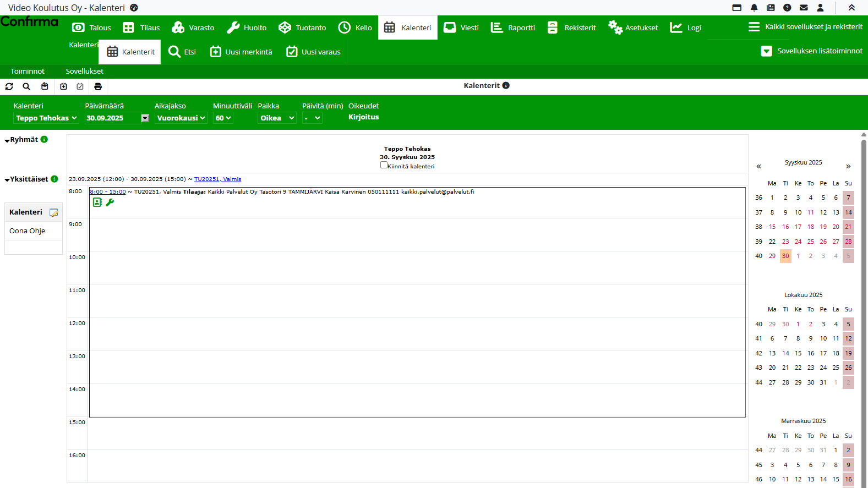
Task: Click the user profile icon
Action: (x=820, y=8)
